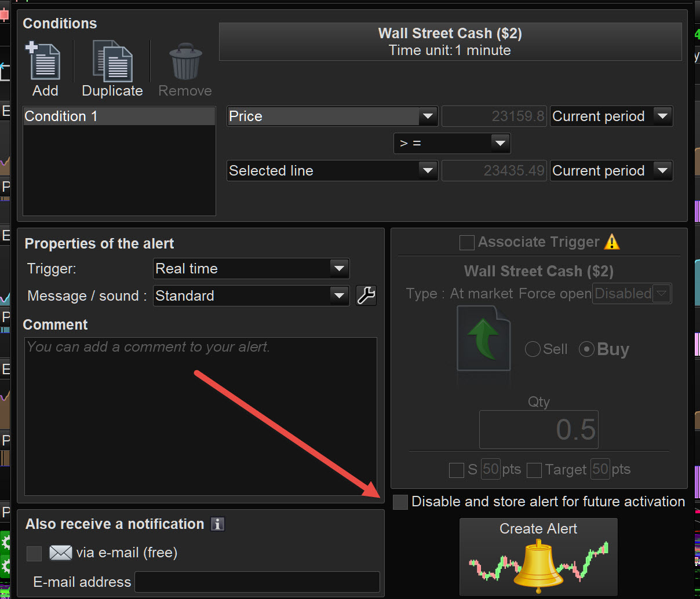
Task: Check Disable and store alert for future activation
Action: pyautogui.click(x=400, y=502)
